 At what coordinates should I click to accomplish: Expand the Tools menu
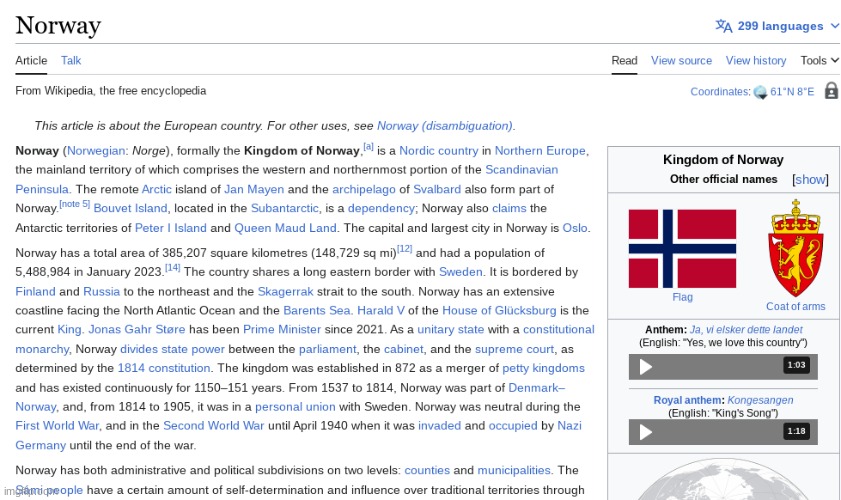pos(820,61)
